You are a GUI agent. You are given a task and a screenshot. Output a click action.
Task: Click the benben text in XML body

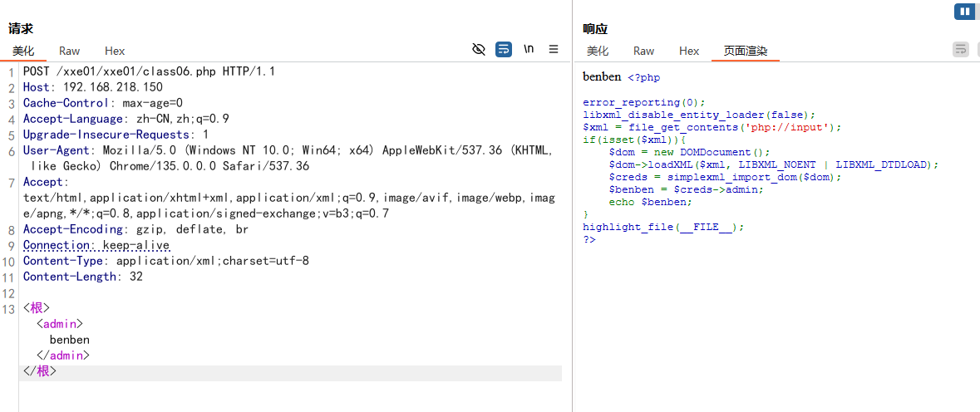(69, 340)
